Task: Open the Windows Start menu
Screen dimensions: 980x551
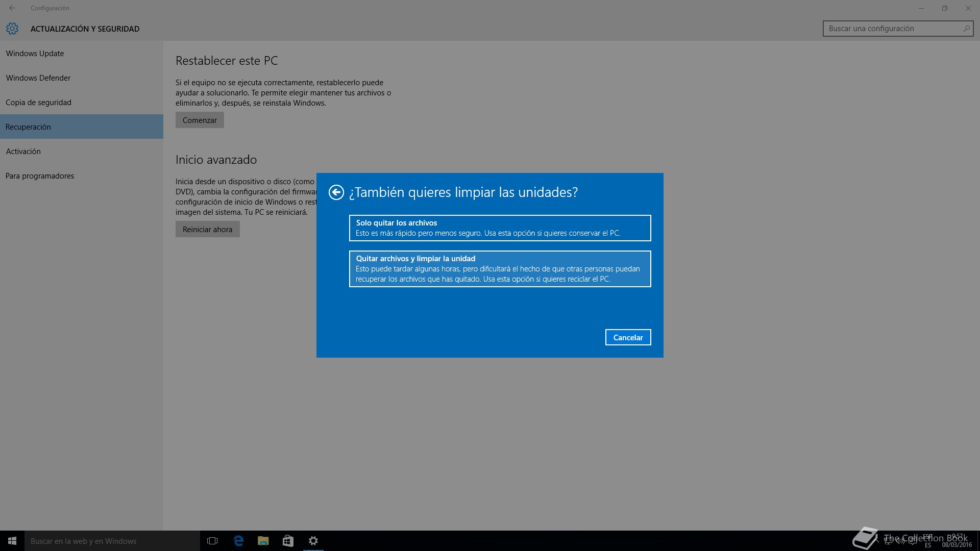Action: click(12, 541)
